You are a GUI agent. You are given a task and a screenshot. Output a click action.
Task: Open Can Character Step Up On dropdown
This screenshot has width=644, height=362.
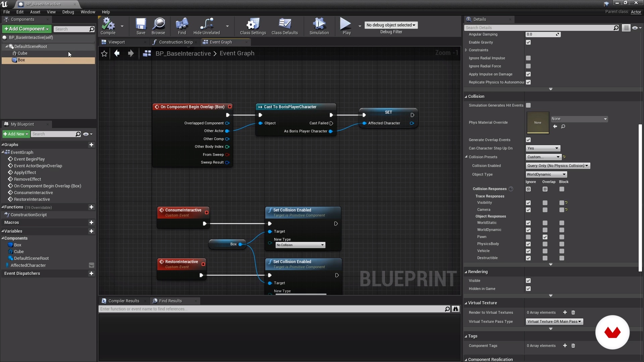[x=543, y=148]
